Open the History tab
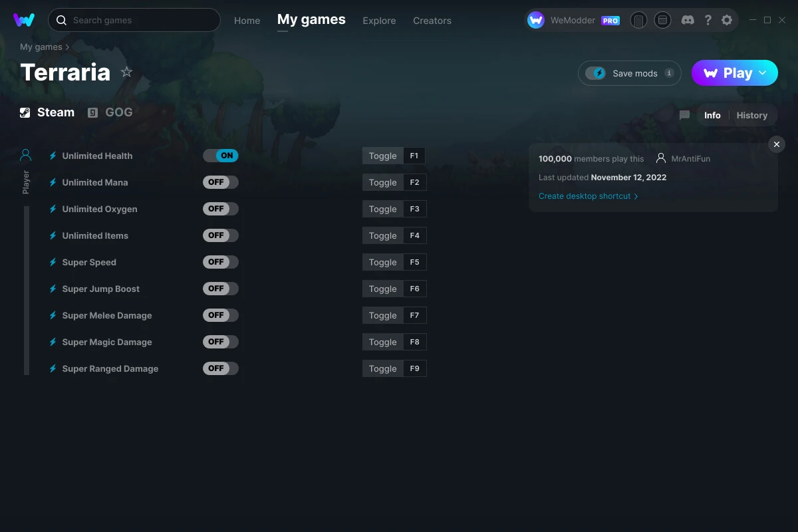Viewport: 798px width, 532px height. tap(752, 115)
